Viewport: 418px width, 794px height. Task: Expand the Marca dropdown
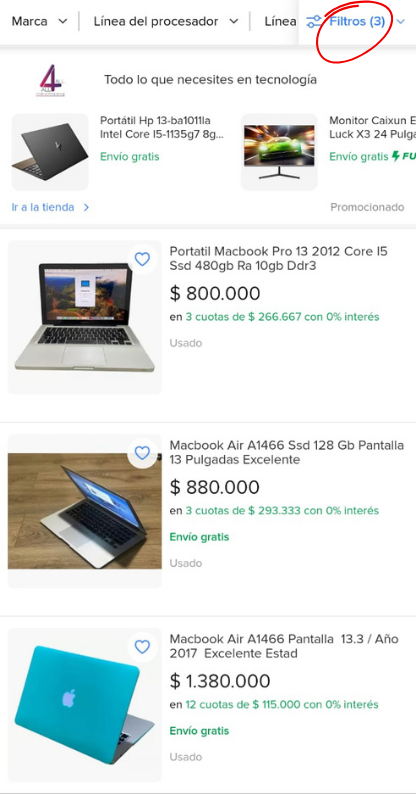click(x=39, y=21)
